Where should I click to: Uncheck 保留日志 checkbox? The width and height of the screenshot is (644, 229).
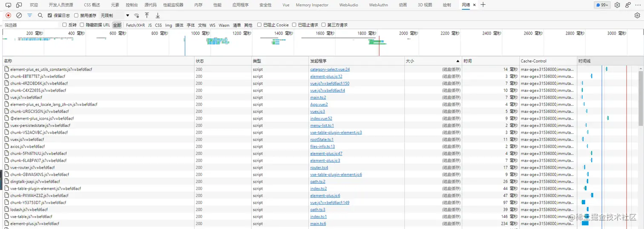tap(50, 15)
